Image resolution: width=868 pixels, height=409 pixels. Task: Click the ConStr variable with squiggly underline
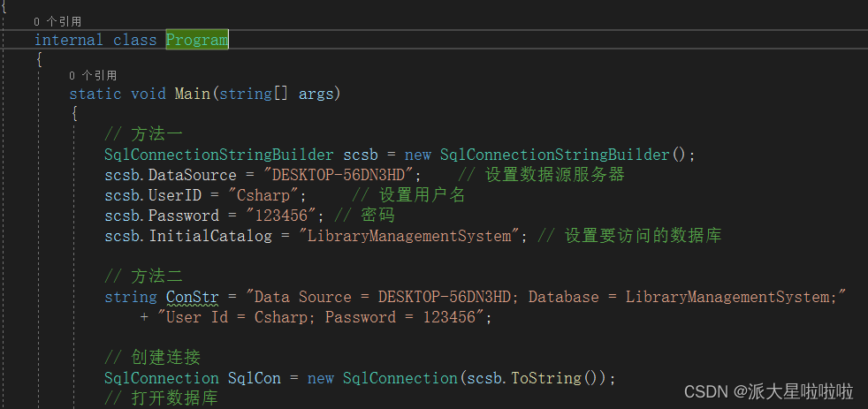[x=193, y=297]
